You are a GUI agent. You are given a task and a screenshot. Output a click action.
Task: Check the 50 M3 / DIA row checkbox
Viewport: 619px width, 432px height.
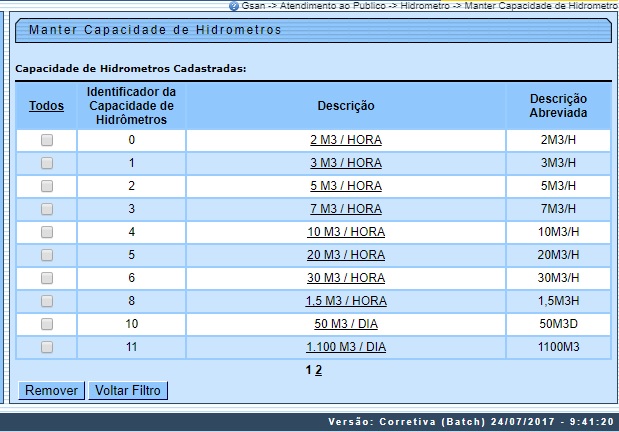tap(47, 324)
